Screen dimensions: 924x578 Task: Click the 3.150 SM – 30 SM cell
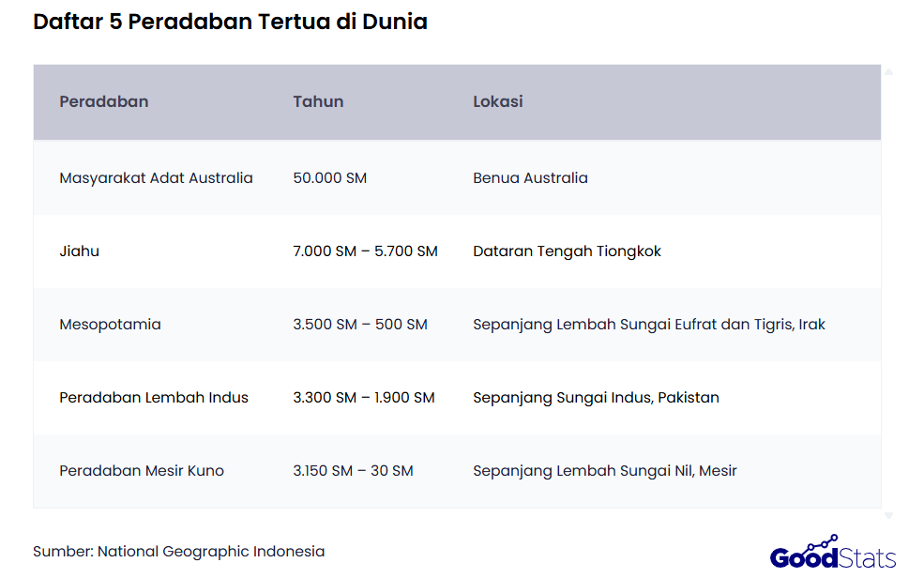tap(353, 471)
